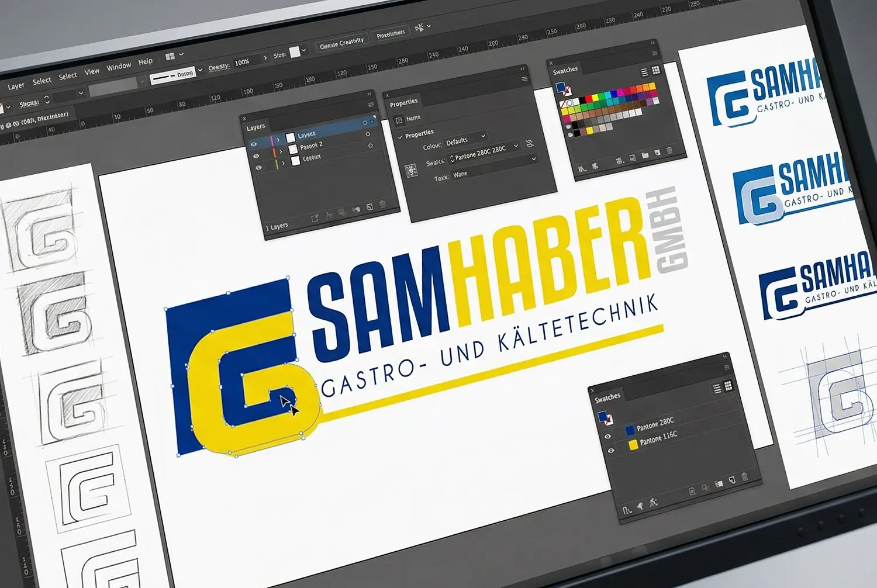Viewport: 877px width, 588px height.
Task: Hide the Pacook 2 layer visibility eye
Action: (x=256, y=155)
